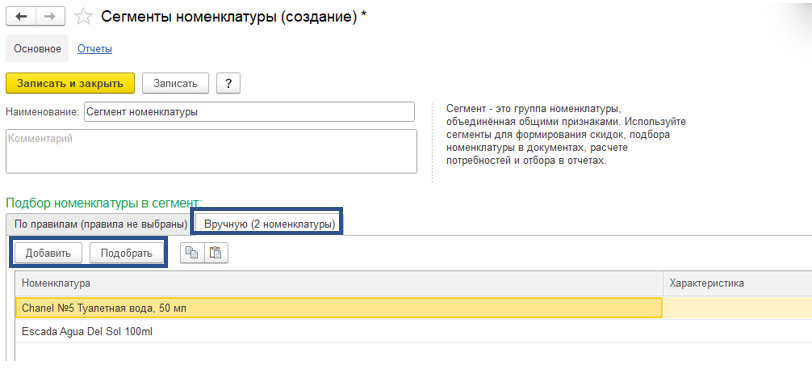The image size is (812, 372).
Task: Click into the Комментарий text area
Action: tap(211, 151)
